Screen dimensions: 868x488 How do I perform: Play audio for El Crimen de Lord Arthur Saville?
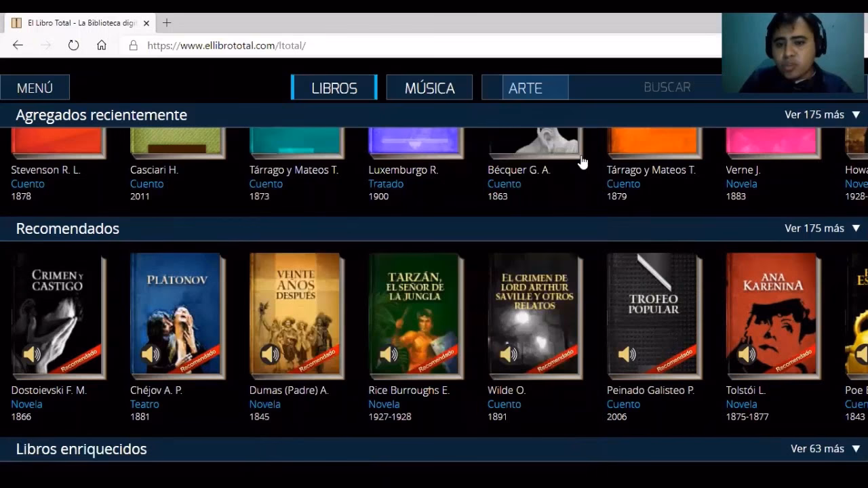coord(508,354)
